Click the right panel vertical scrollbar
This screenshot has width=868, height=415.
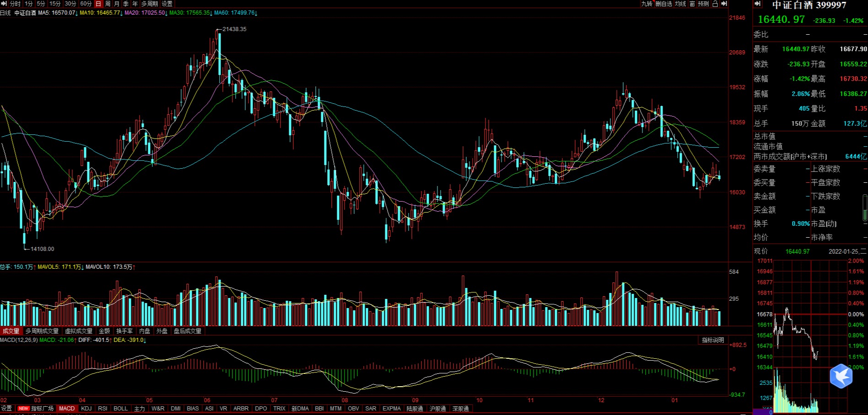click(865, 208)
